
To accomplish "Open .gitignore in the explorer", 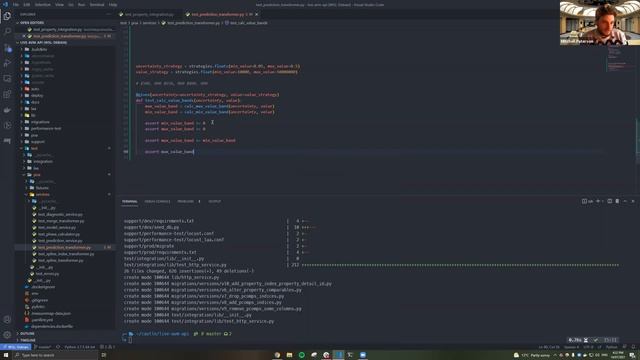I will click(x=39, y=300).
